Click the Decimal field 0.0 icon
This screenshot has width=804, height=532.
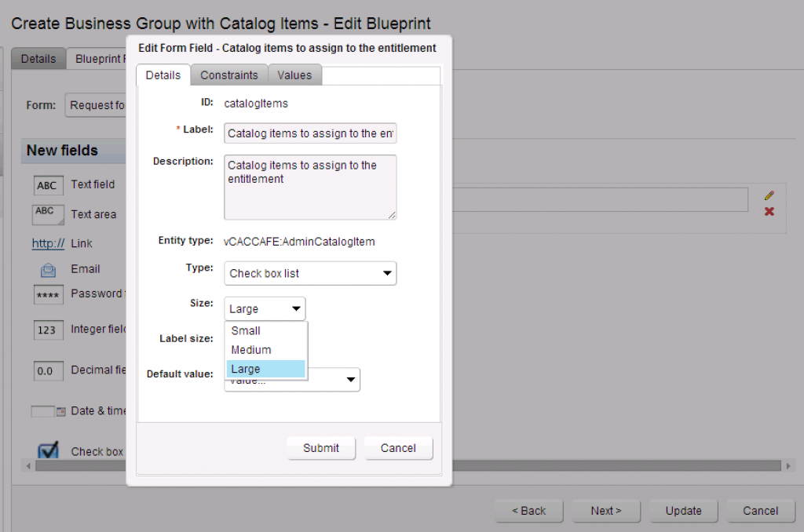[48, 370]
